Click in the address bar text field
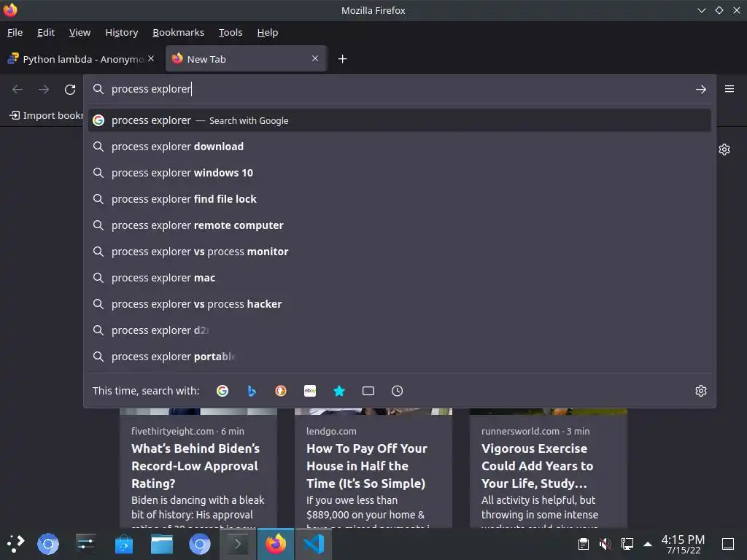This screenshot has width=747, height=560. coord(399,89)
